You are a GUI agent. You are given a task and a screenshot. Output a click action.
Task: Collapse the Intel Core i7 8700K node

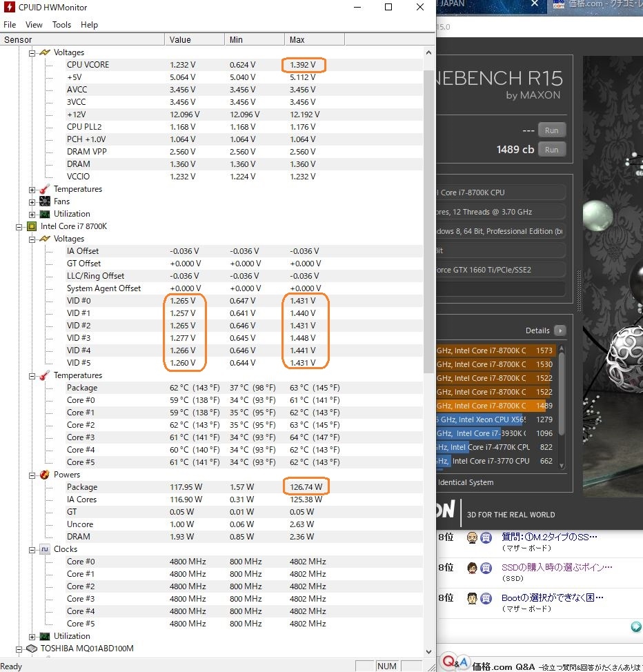pos(19,227)
